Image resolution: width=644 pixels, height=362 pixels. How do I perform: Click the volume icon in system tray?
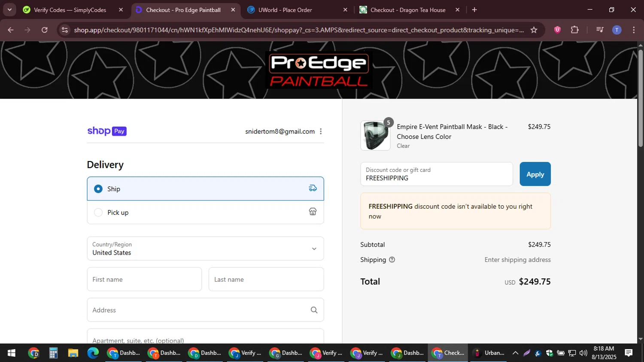pos(583,353)
